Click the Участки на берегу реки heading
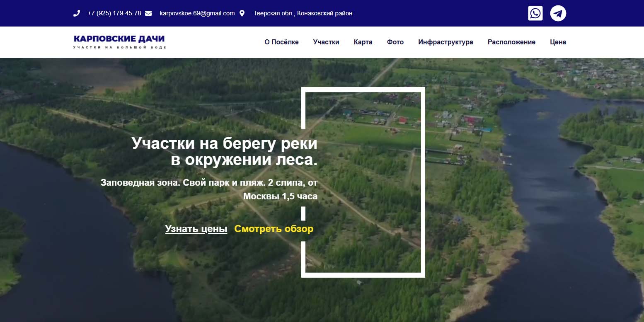The width and height of the screenshot is (644, 322). tap(224, 152)
